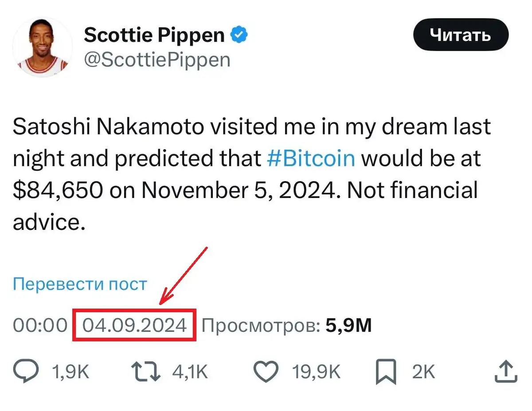Click the reply comment bubble icon

point(27,372)
